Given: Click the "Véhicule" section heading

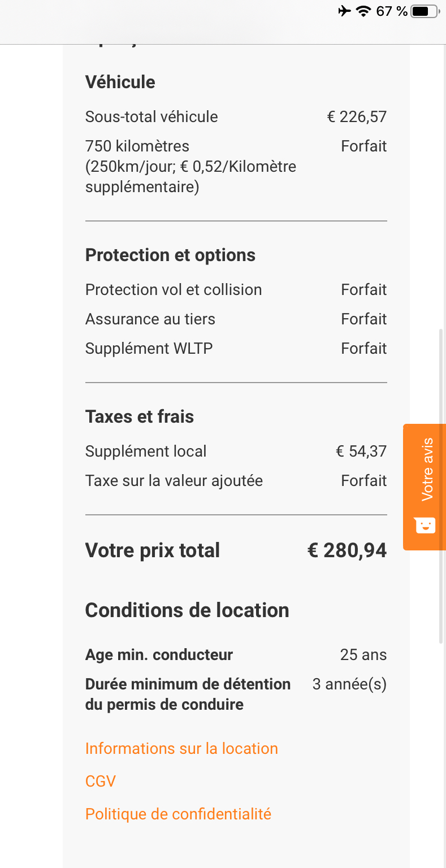Looking at the screenshot, I should [120, 83].
